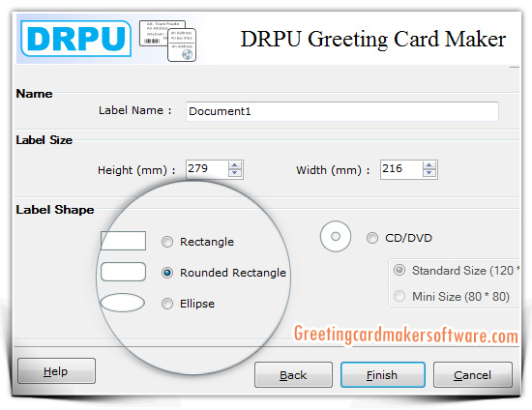Click the DRPU logo
This screenshot has width=532, height=410.
point(75,39)
